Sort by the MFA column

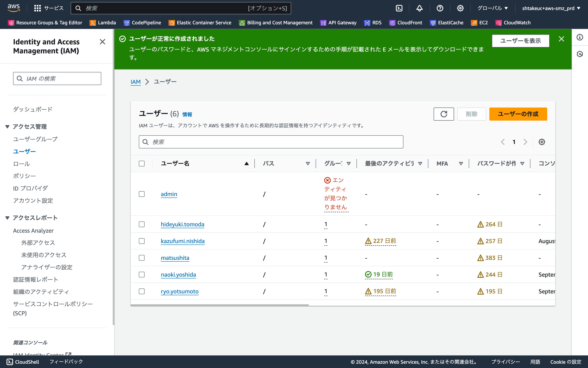tap(461, 164)
